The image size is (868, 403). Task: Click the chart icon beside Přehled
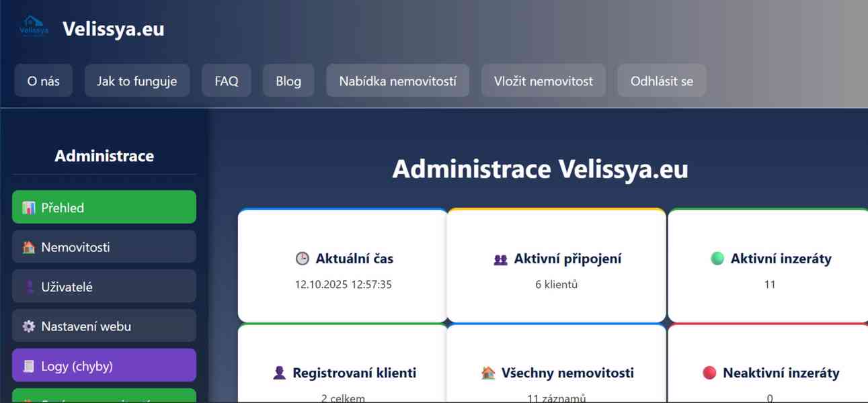click(28, 208)
